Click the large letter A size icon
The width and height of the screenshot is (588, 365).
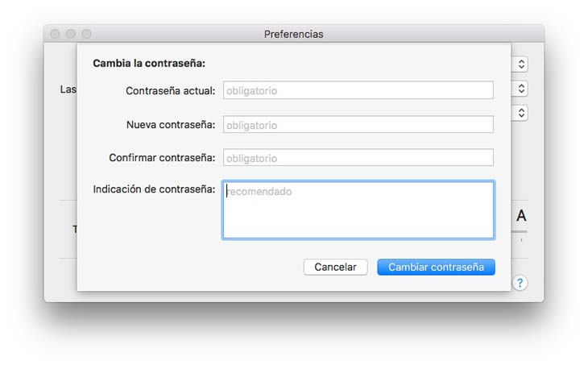[521, 216]
